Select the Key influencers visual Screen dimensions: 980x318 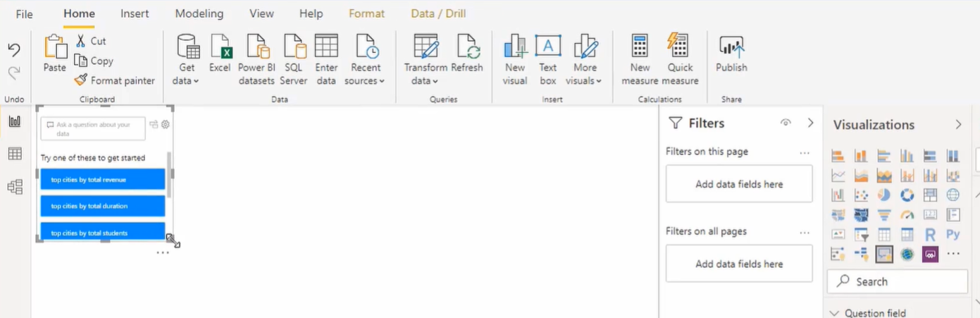(838, 254)
